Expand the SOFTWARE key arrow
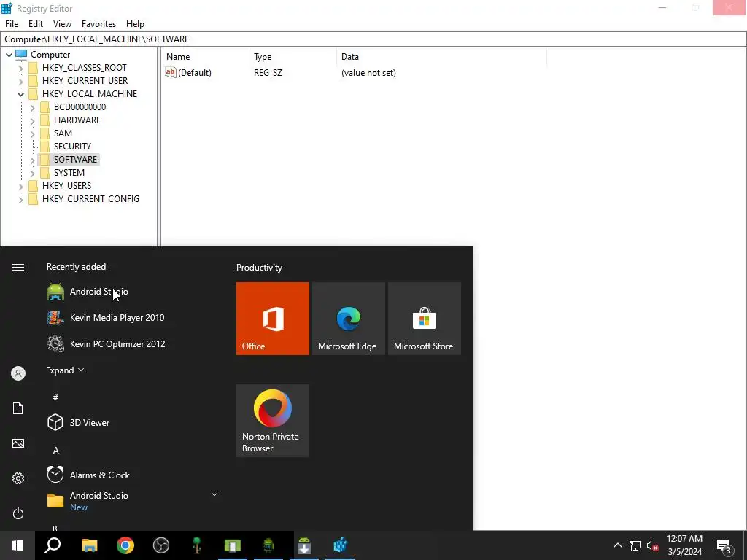 pos(32,160)
